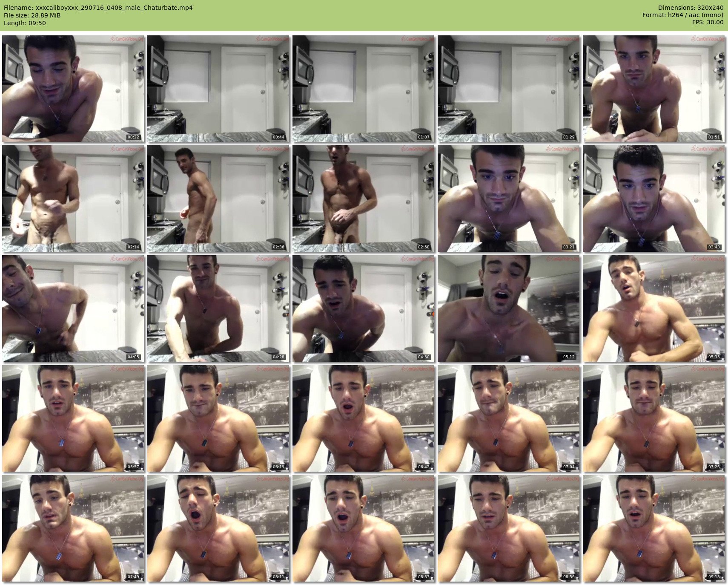Select the frame at timestamp 00:44
The height and width of the screenshot is (585, 728).
pyautogui.click(x=218, y=89)
